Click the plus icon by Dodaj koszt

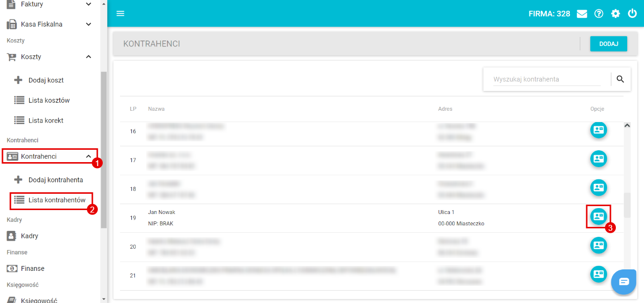point(19,80)
